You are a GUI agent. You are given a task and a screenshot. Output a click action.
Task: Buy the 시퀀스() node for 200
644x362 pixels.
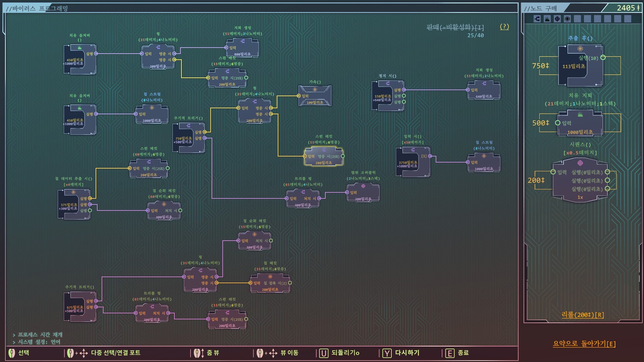(580, 181)
